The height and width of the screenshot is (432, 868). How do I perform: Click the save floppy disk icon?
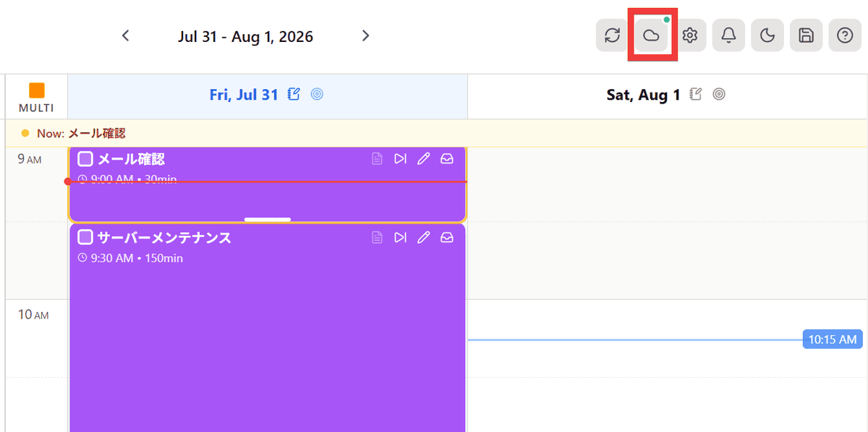(807, 35)
